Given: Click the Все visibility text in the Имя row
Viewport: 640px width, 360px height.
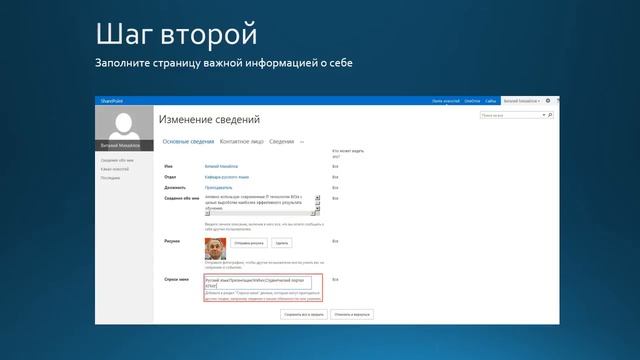Looking at the screenshot, I should pyautogui.click(x=335, y=167).
